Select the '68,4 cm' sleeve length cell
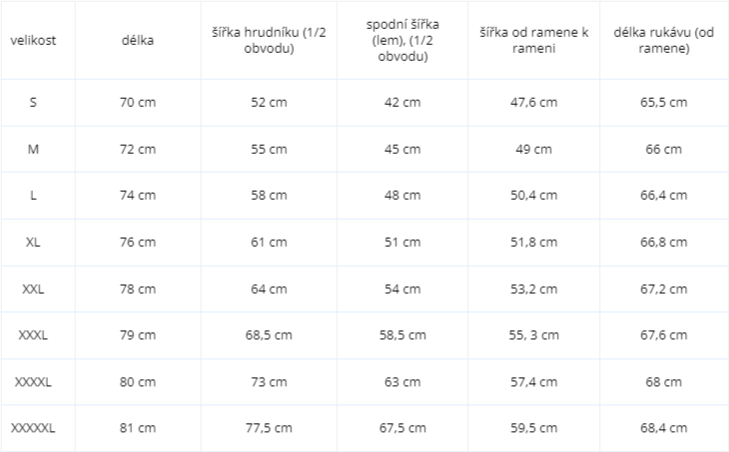The width and height of the screenshot is (729, 452). [663, 428]
